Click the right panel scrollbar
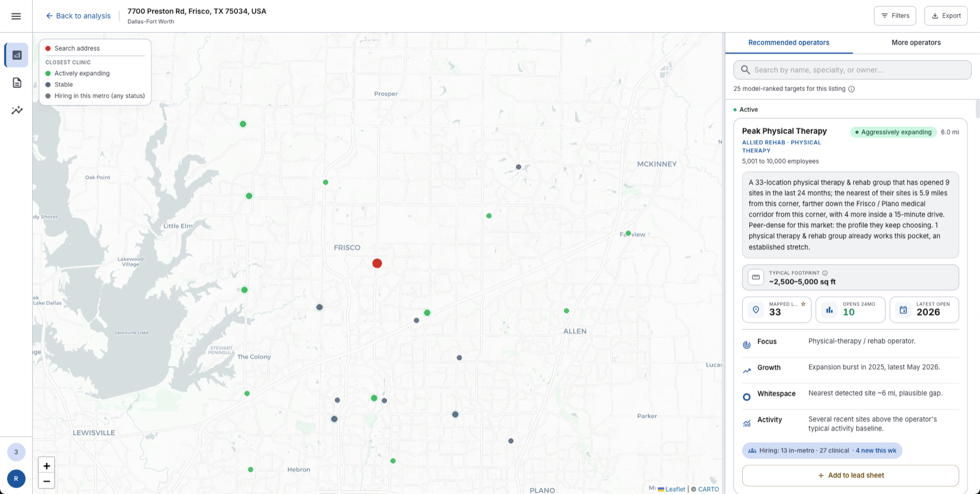Screen dimensions: 980x494 pos(977,109)
